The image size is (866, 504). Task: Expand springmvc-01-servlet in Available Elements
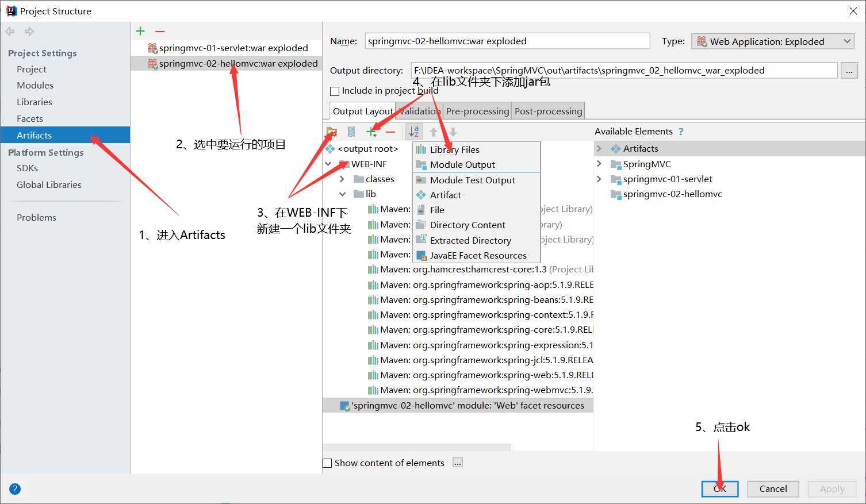click(599, 179)
